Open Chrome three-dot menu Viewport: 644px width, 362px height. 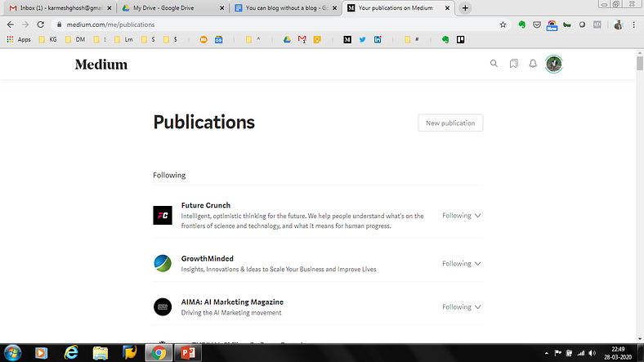tap(633, 25)
